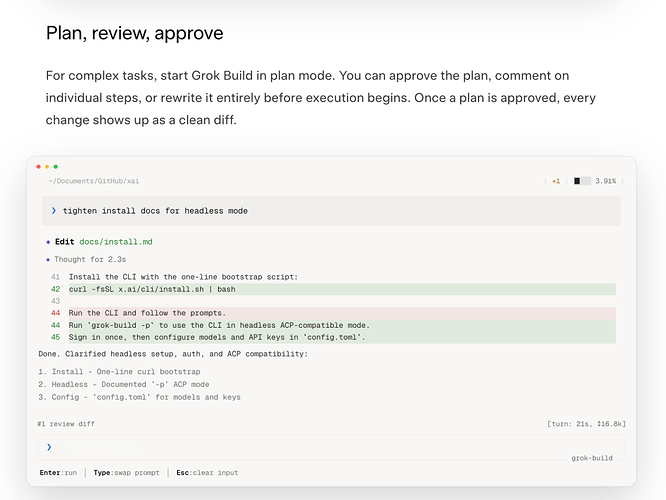
Task: Click the 3.91% usage label
Action: click(606, 181)
